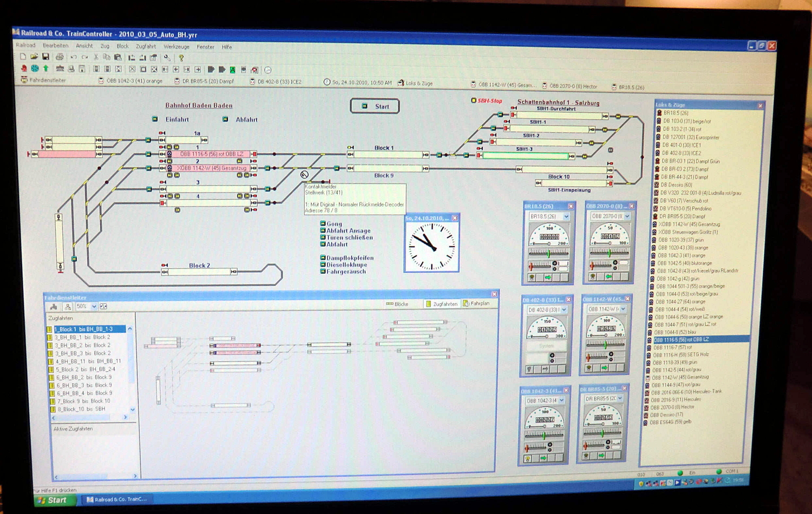Open the 50% zoom dropdown

tap(94, 306)
